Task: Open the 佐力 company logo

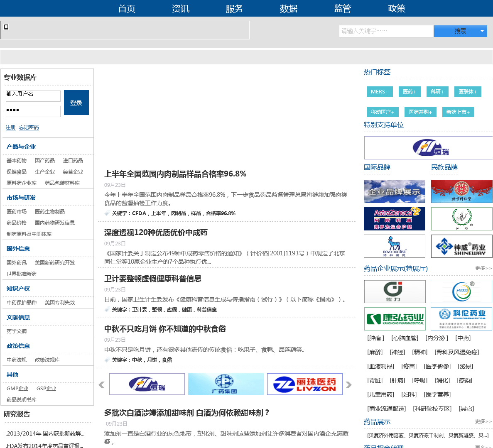Action: click(395, 291)
